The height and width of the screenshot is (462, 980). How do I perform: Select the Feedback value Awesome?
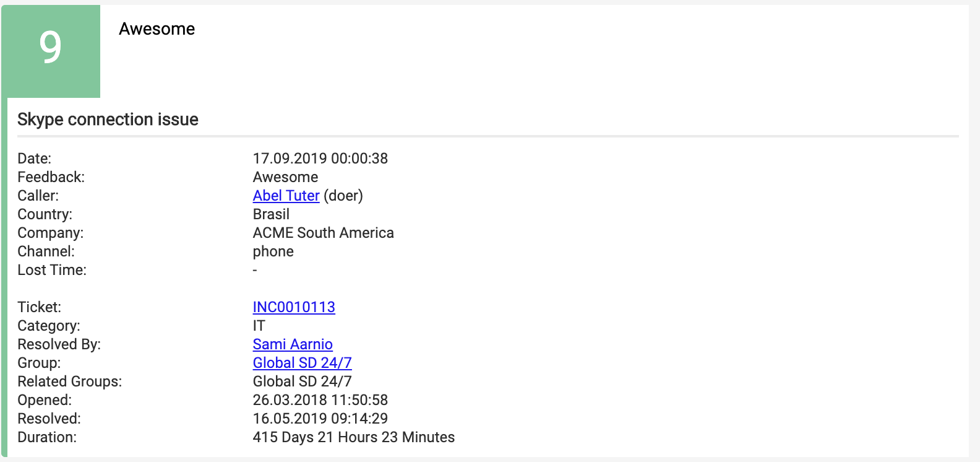pos(285,177)
